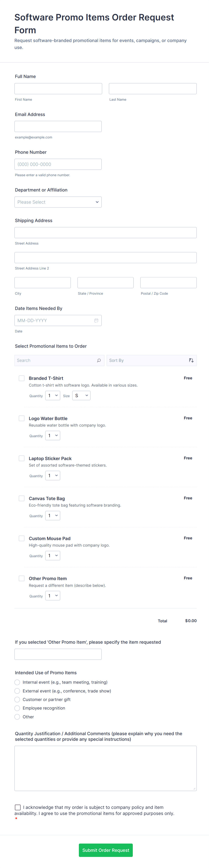Open the Branded T-Shirt quantity dropdown
Image resolution: width=209 pixels, height=868 pixels.
53,395
